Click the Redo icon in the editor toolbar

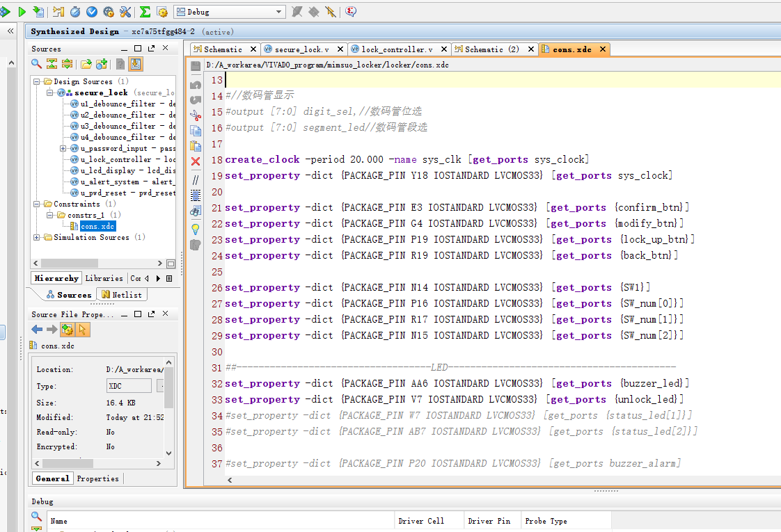click(195, 100)
